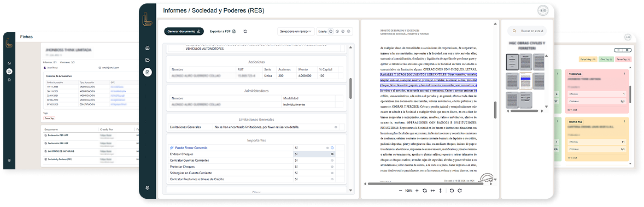The height and width of the screenshot is (207, 644).
Task: Click the form panel vertical scrollbar thumb
Action: [350, 88]
